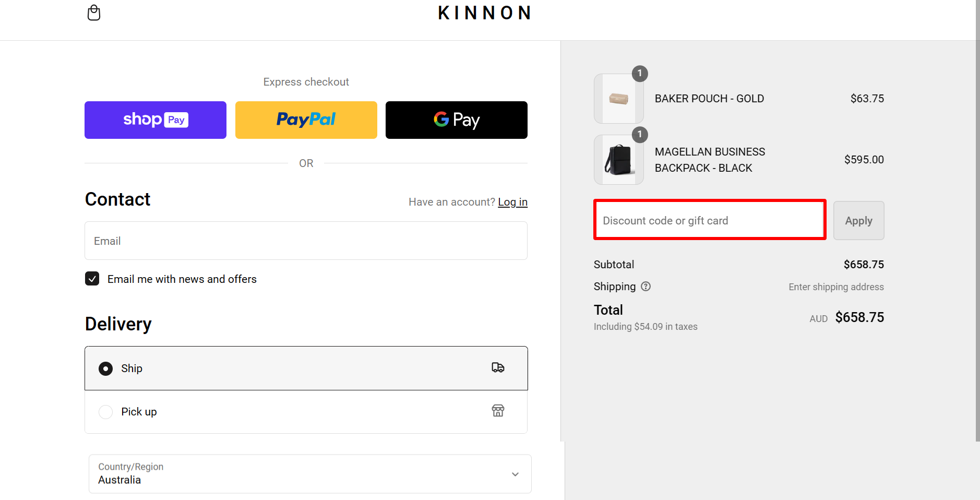Click the MAGELLAN BUSINESS BACKPACK product name

point(709,159)
